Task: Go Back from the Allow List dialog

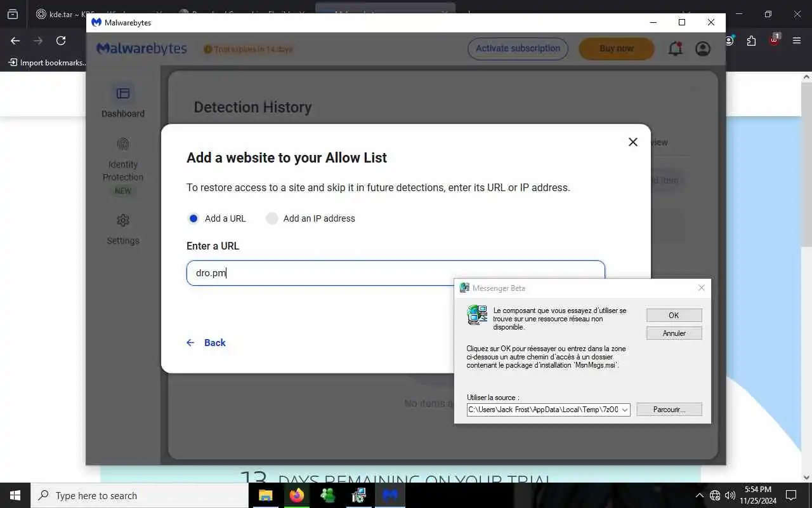Action: tap(206, 343)
